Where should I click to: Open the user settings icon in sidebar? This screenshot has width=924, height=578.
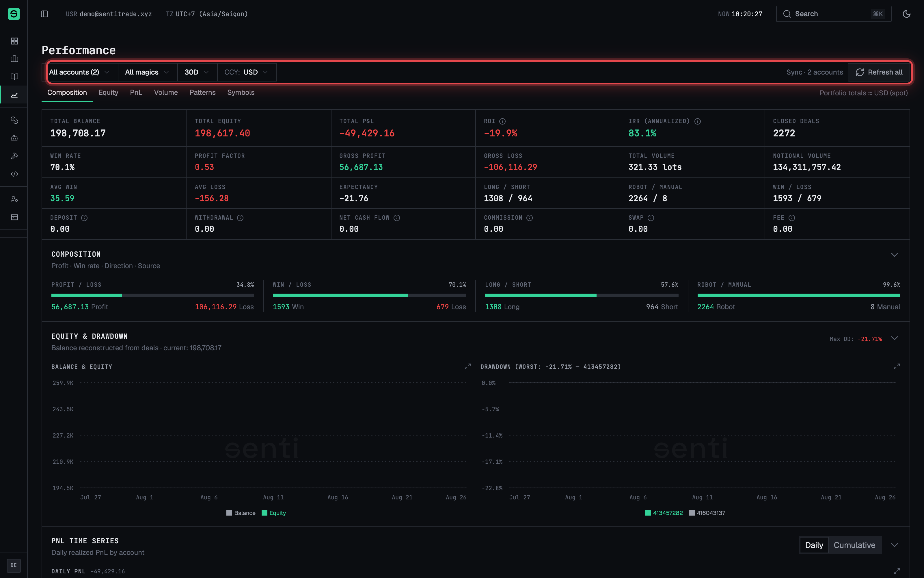[x=14, y=199]
